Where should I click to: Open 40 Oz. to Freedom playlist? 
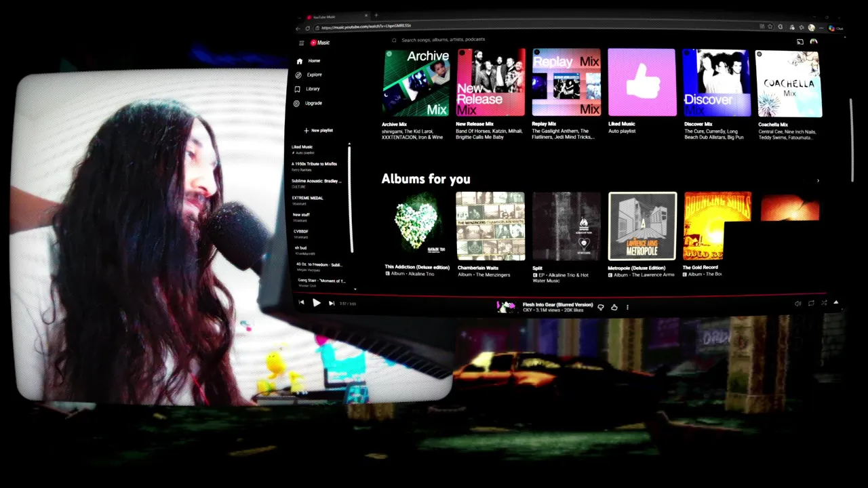point(319,266)
